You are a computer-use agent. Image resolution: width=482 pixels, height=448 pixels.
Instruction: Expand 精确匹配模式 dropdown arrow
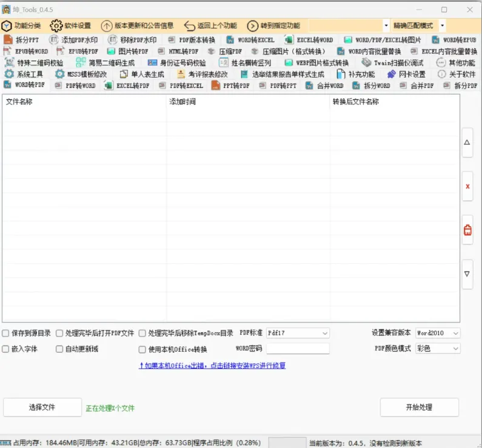click(x=443, y=25)
